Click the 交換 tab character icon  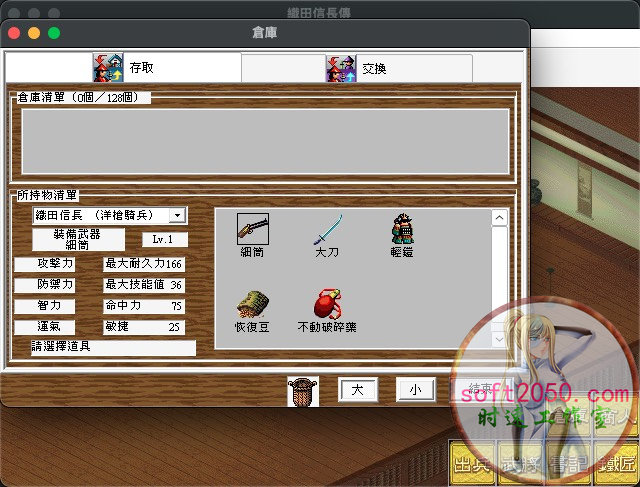click(x=340, y=68)
